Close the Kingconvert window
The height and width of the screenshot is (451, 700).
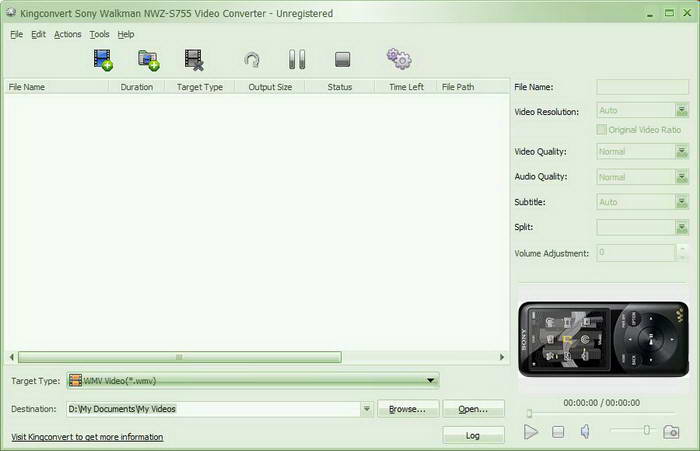tap(688, 13)
